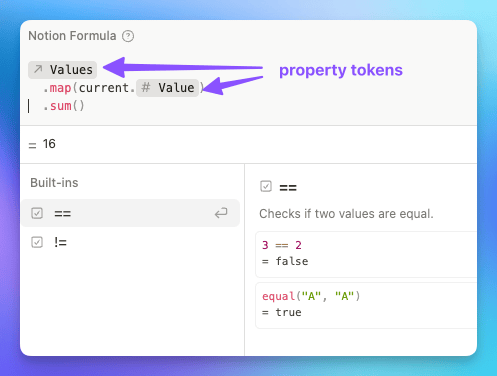497x376 pixels.
Task: Click the map function in formula
Action: click(60, 88)
